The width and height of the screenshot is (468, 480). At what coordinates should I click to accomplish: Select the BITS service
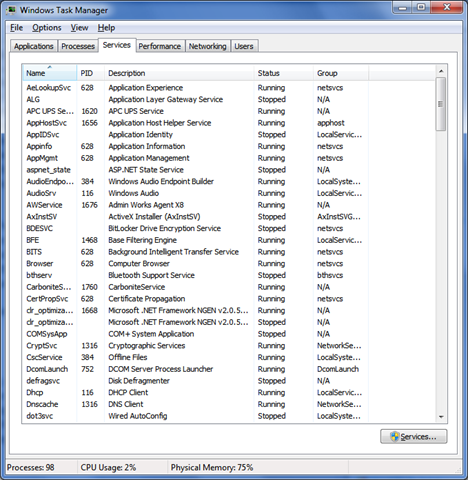[34, 252]
